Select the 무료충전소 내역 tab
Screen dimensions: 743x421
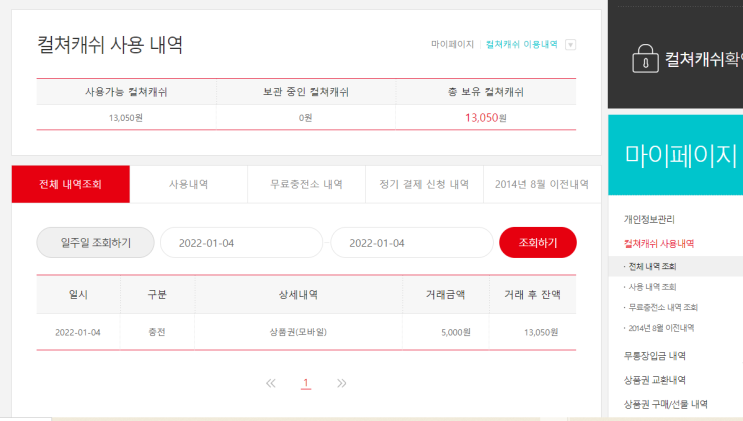coord(306,185)
